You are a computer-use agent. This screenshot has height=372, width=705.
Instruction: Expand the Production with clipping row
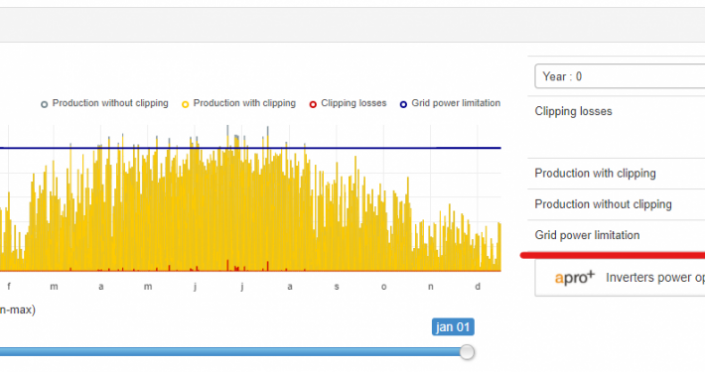click(x=616, y=174)
